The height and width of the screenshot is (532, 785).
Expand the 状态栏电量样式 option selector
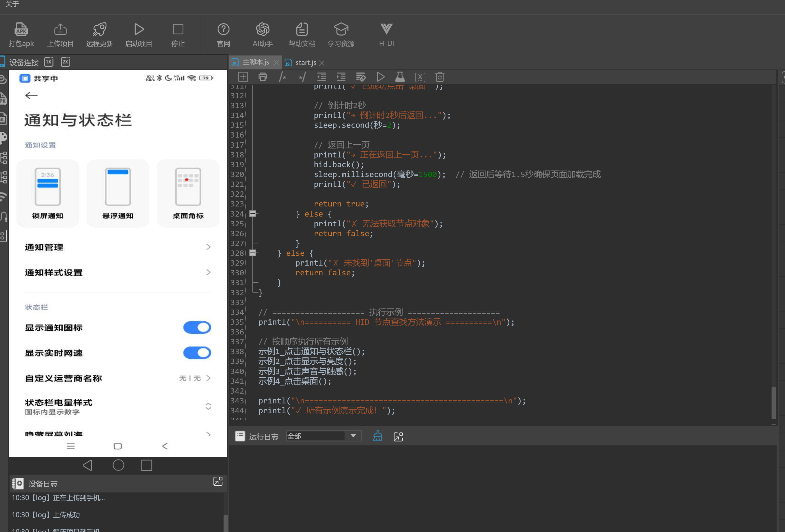tap(208, 406)
